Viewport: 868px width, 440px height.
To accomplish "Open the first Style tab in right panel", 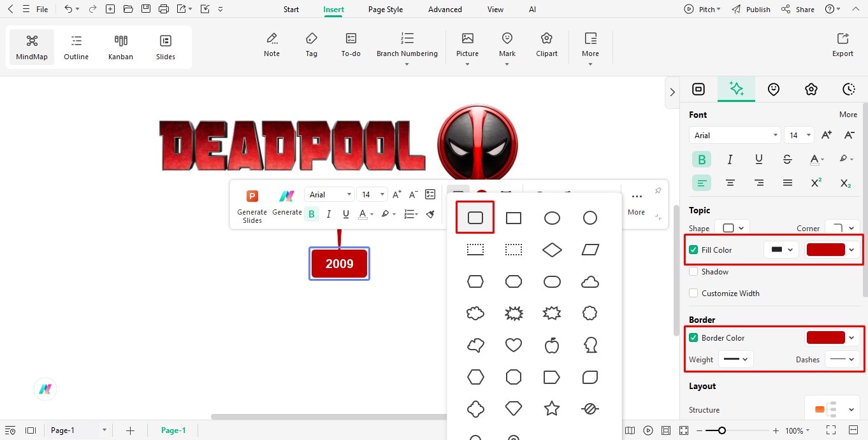I will [698, 89].
